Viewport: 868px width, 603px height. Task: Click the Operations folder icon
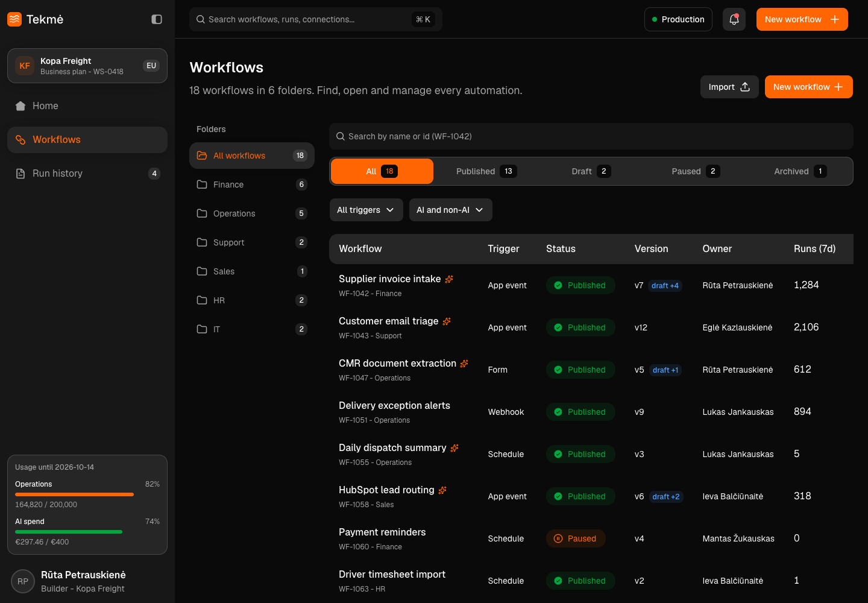tap(202, 213)
